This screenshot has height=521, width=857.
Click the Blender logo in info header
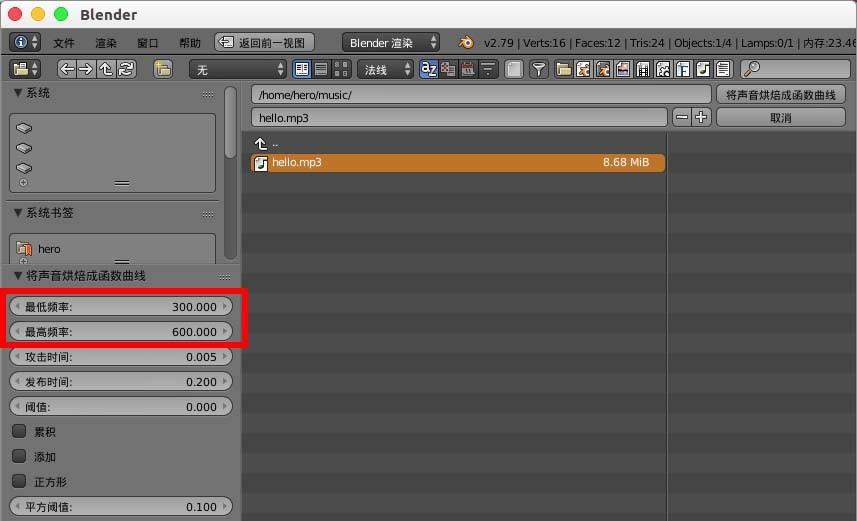[466, 42]
